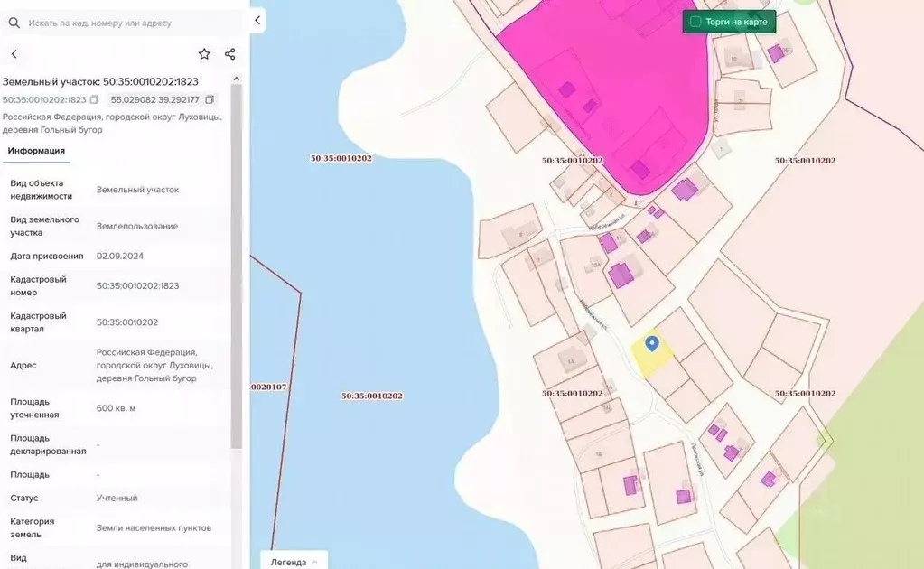The width and height of the screenshot is (924, 569).
Task: Copy coordinates 55.029082 39.292177
Action: pyautogui.click(x=210, y=99)
